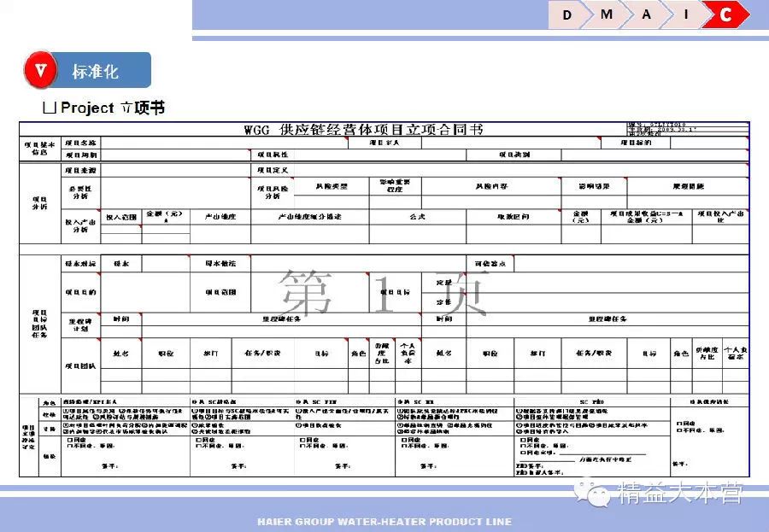This screenshot has height=532, width=769.
Task: Click the 项目名称 label cell
Action: (81, 143)
